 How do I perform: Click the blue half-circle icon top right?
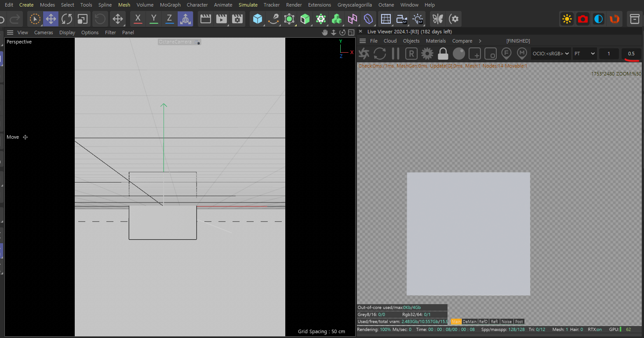tap(598, 19)
